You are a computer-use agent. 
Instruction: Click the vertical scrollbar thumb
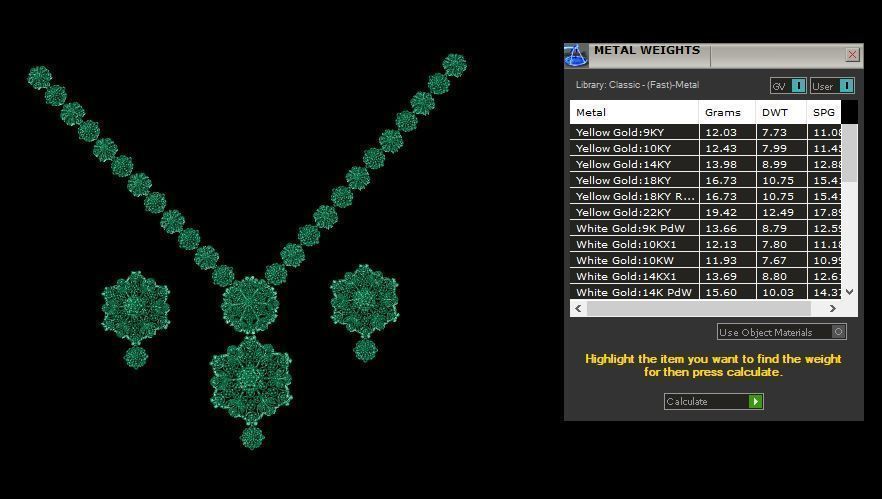click(x=849, y=153)
